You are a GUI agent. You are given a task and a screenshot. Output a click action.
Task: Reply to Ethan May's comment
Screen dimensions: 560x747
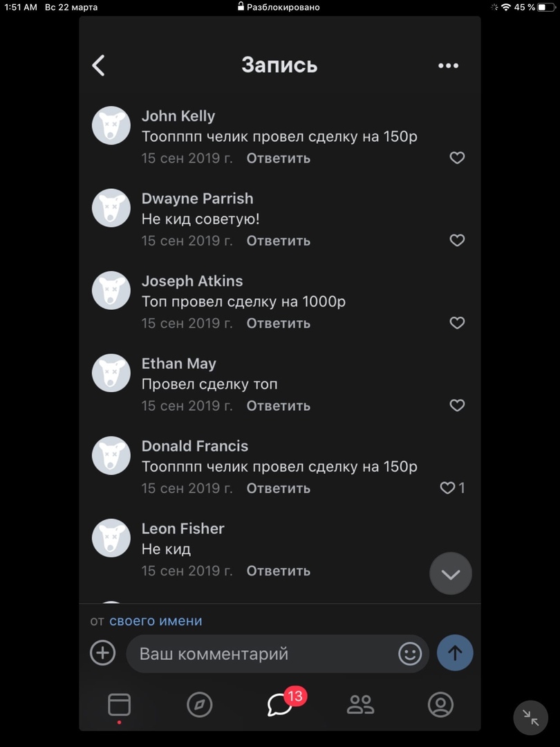[279, 405]
